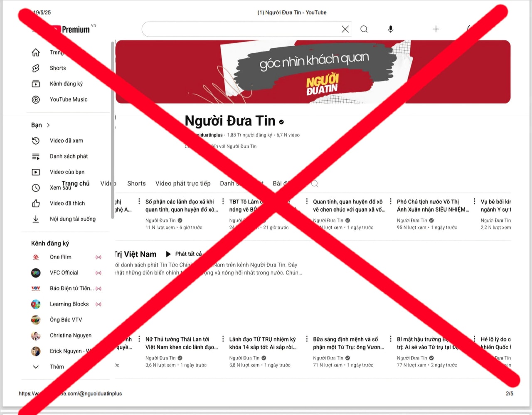Click the sidebar vertical scrollbar

[x=112, y=130]
